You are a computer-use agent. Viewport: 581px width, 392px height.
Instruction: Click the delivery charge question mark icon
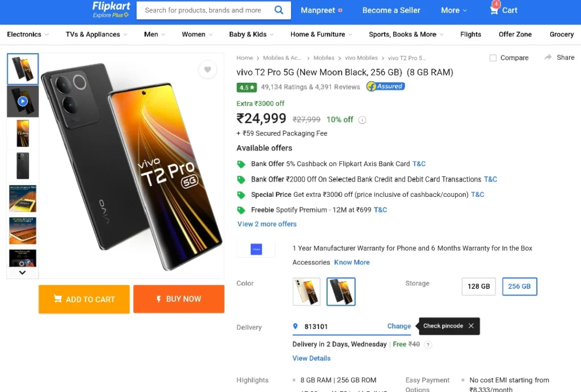coord(428,344)
